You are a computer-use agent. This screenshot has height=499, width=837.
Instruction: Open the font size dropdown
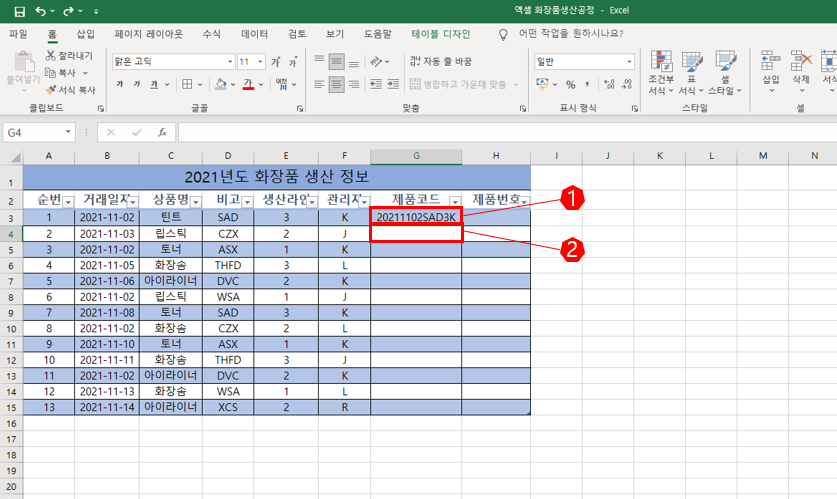point(260,62)
